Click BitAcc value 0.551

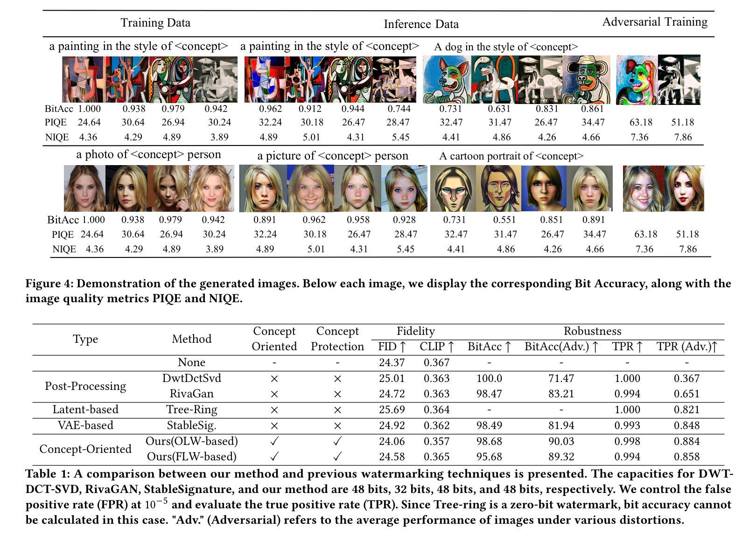(505, 220)
